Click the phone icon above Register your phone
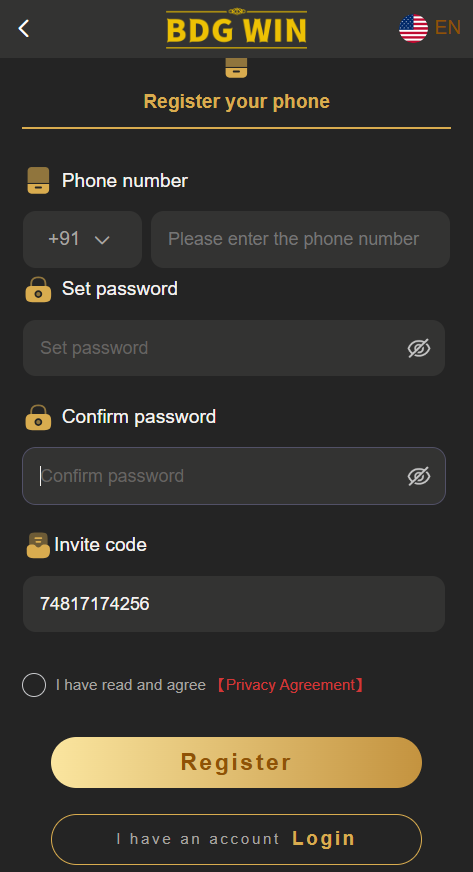The height and width of the screenshot is (872, 473). coord(236,68)
